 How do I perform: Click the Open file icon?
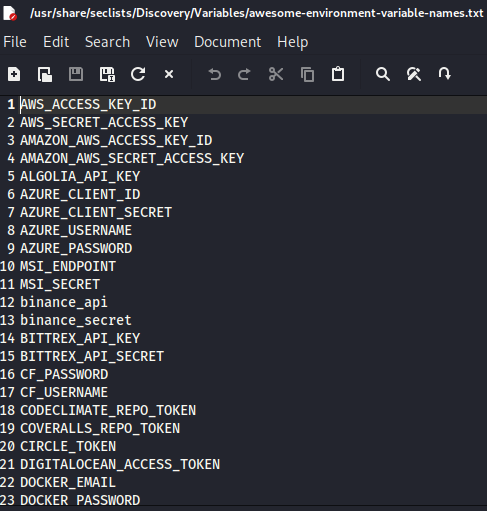(x=45, y=74)
